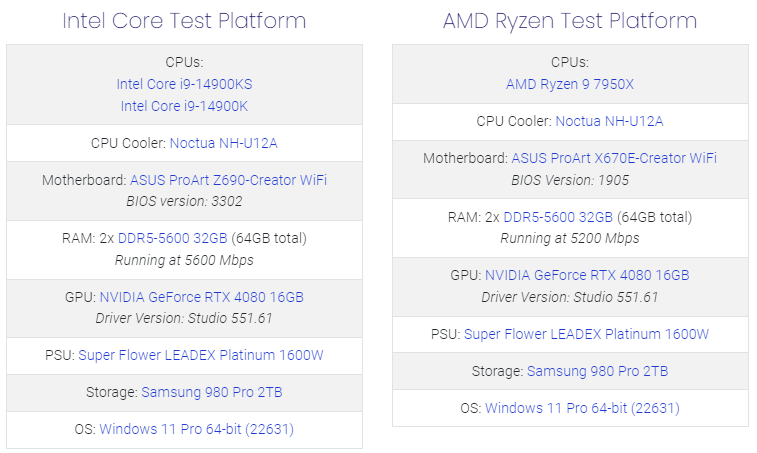Image resolution: width=757 pixels, height=453 pixels.
Task: Open the AMD Ryzen 9 7950X link
Action: point(570,84)
